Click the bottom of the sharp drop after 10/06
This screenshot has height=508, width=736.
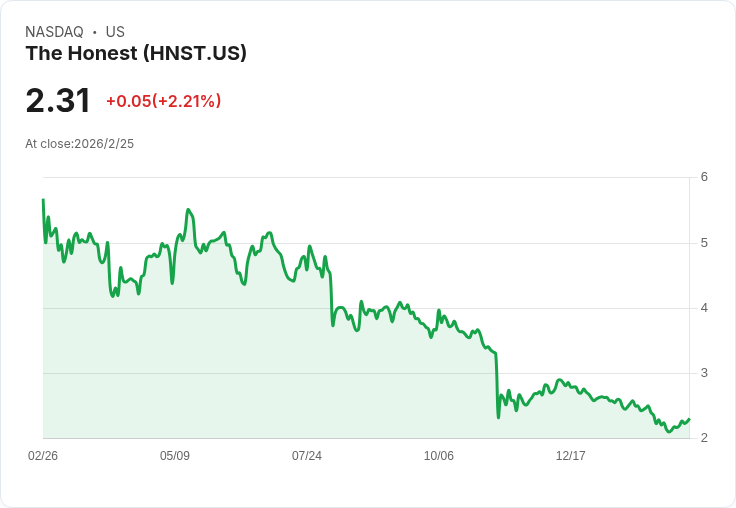tap(498, 417)
